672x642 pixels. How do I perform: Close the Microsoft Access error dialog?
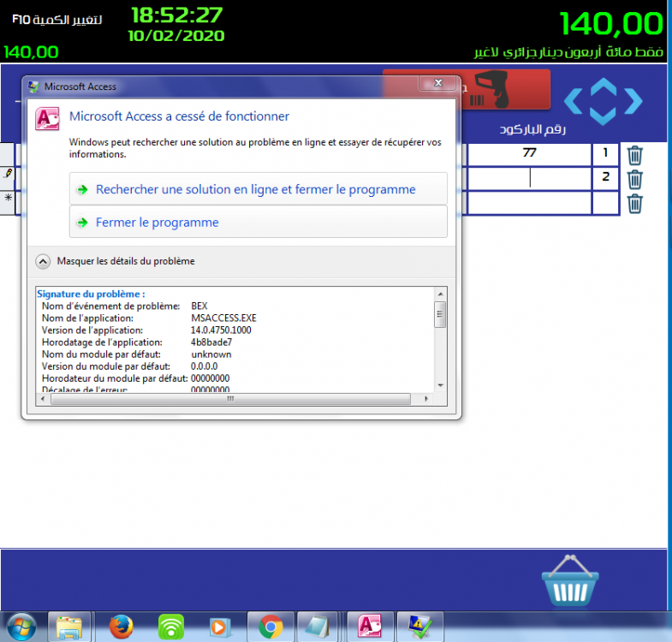coord(437,83)
